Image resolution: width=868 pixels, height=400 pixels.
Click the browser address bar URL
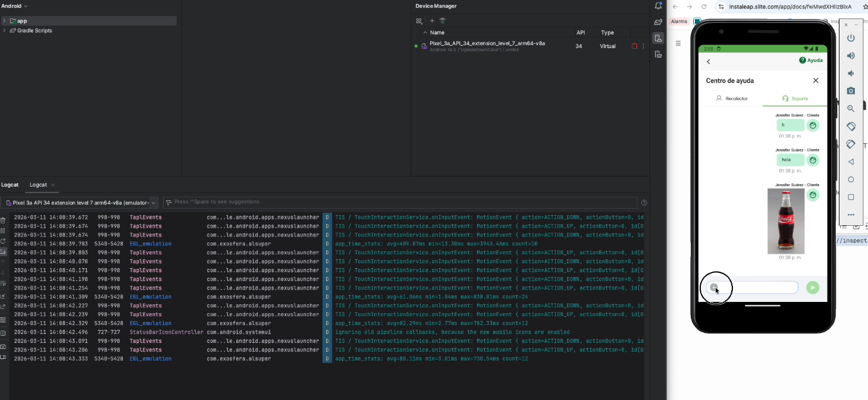(790, 7)
